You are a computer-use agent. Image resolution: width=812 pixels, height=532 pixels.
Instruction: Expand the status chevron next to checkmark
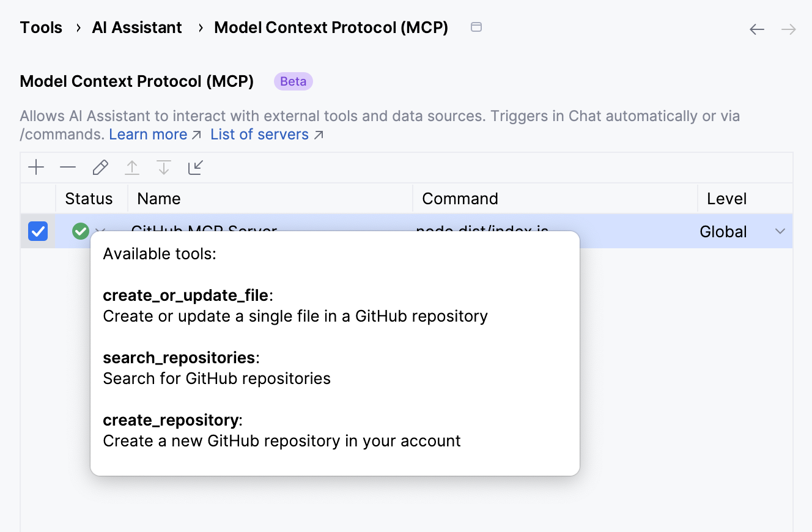[100, 230]
